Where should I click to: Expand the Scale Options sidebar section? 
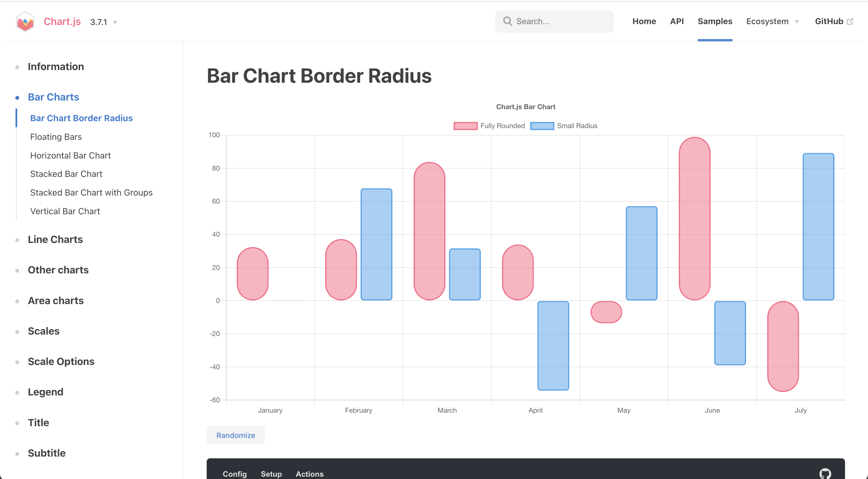point(61,361)
